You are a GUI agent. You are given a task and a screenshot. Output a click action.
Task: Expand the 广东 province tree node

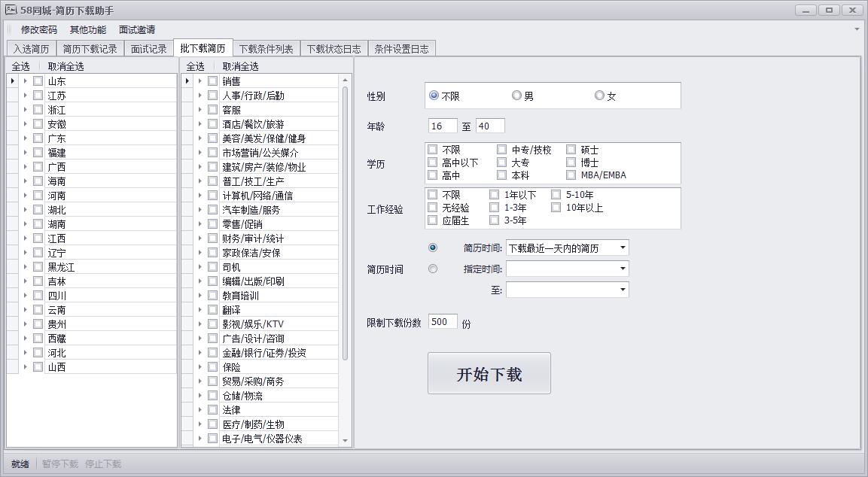pyautogui.click(x=25, y=138)
